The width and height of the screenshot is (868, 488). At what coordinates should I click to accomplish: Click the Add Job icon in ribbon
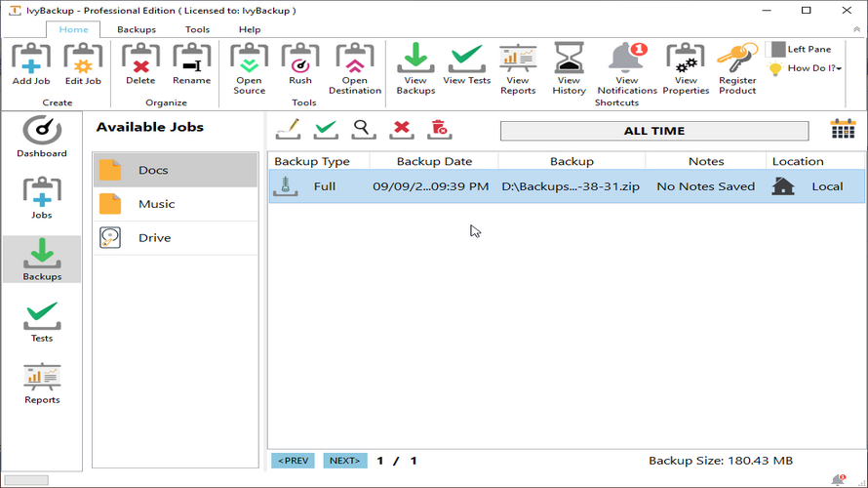pyautogui.click(x=31, y=64)
